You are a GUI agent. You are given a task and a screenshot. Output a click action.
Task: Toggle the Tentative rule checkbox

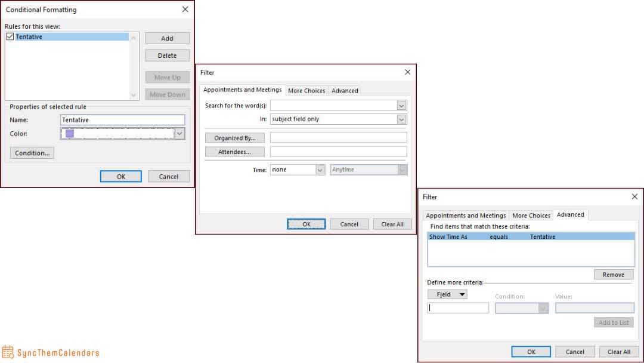click(x=10, y=36)
